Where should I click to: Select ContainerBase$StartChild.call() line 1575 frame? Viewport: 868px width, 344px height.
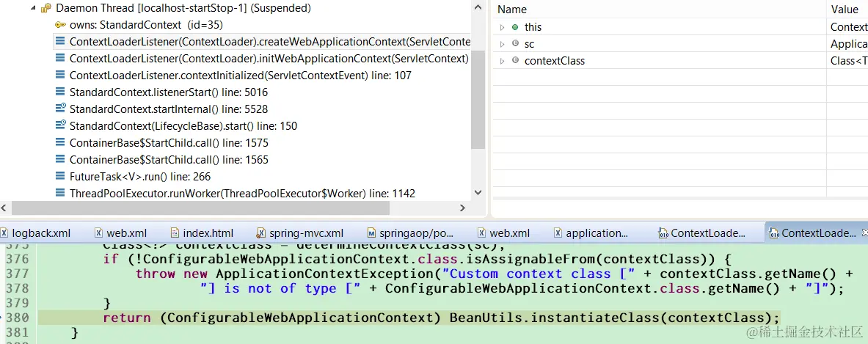point(169,143)
